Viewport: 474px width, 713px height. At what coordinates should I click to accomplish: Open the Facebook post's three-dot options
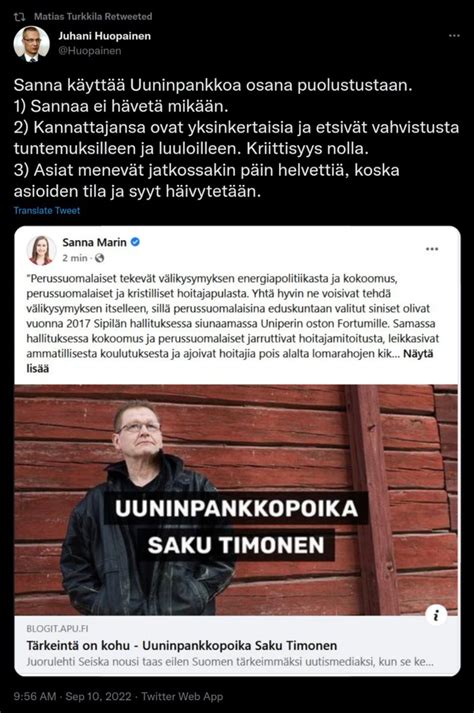point(432,249)
